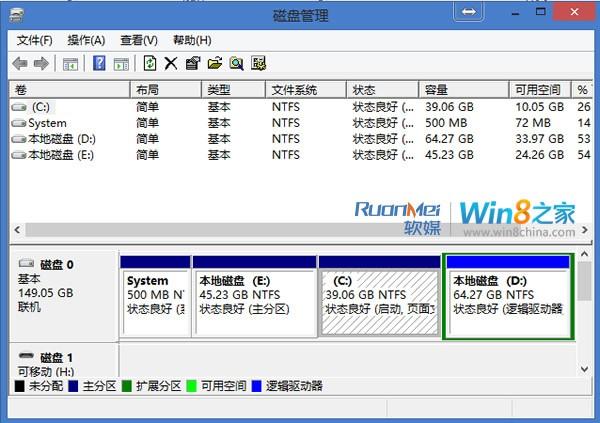This screenshot has height=423, width=600.
Task: Click the 33.97 GB free space cell
Action: [540, 139]
